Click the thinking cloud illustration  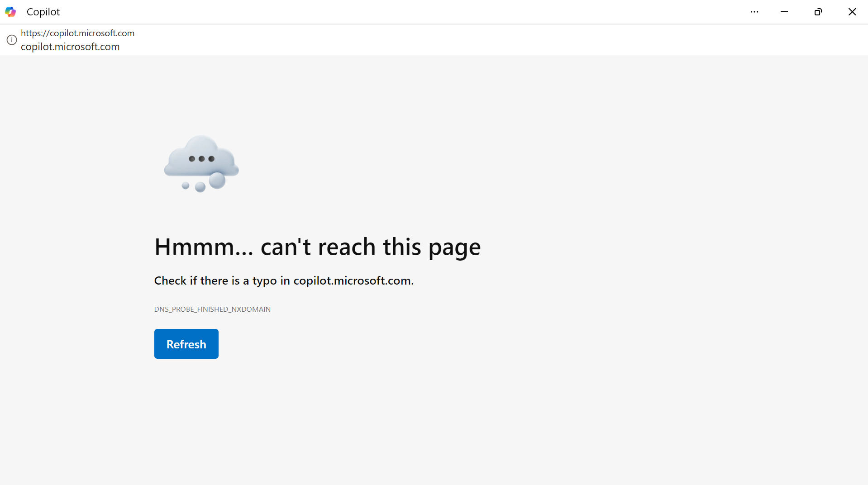click(x=201, y=163)
